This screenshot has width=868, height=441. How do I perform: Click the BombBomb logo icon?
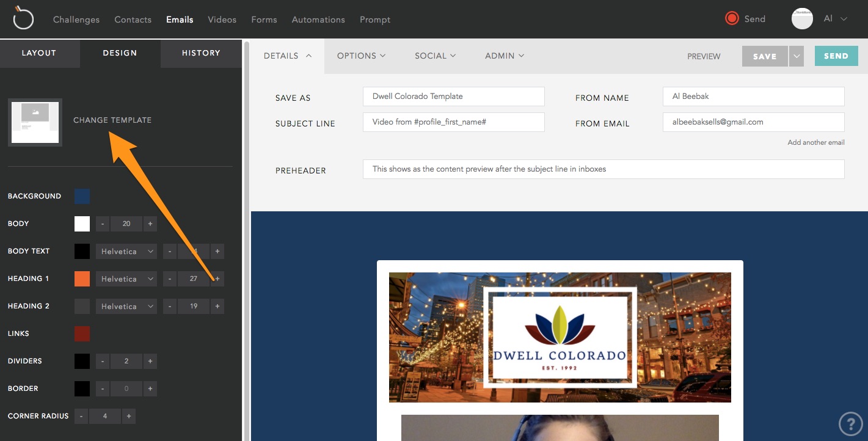tap(23, 18)
